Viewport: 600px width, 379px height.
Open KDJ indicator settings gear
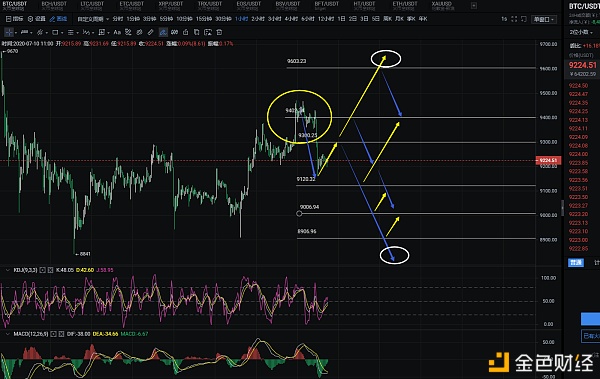click(x=42, y=270)
